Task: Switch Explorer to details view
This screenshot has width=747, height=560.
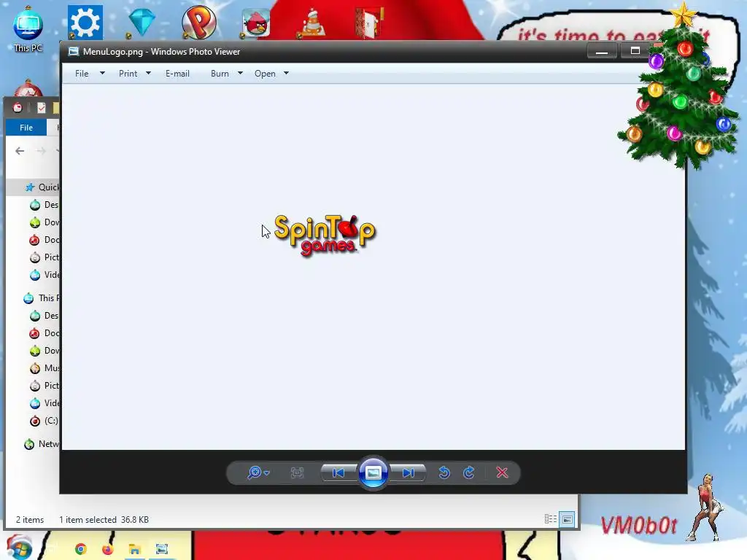Action: 550,519
